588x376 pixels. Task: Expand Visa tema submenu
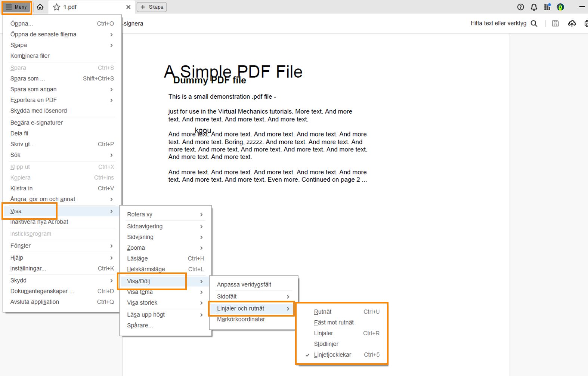165,292
